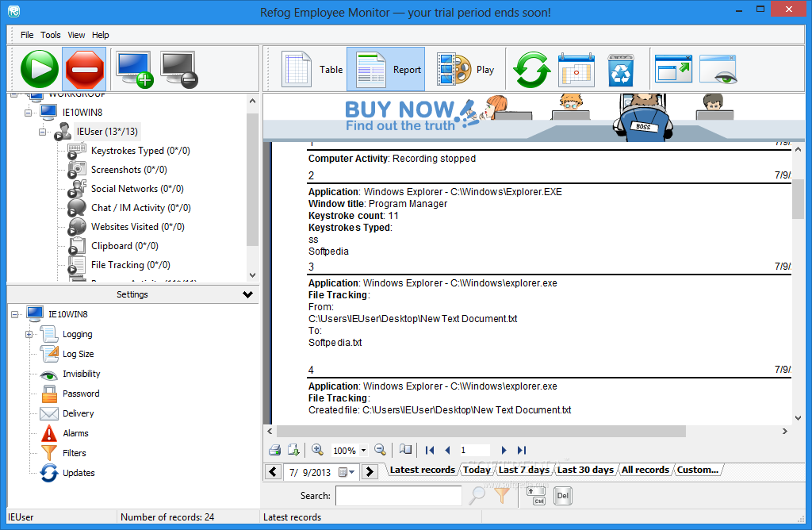The image size is (812, 530).
Task: Select the Today tab
Action: click(477, 470)
